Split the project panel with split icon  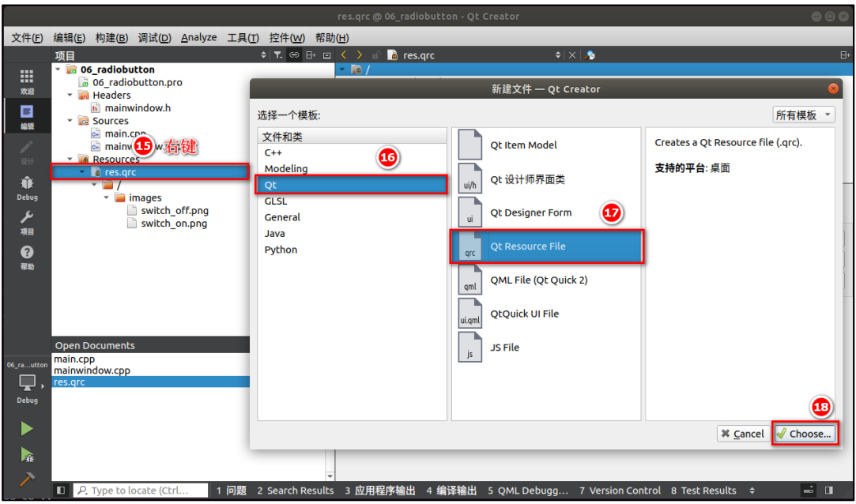(311, 55)
